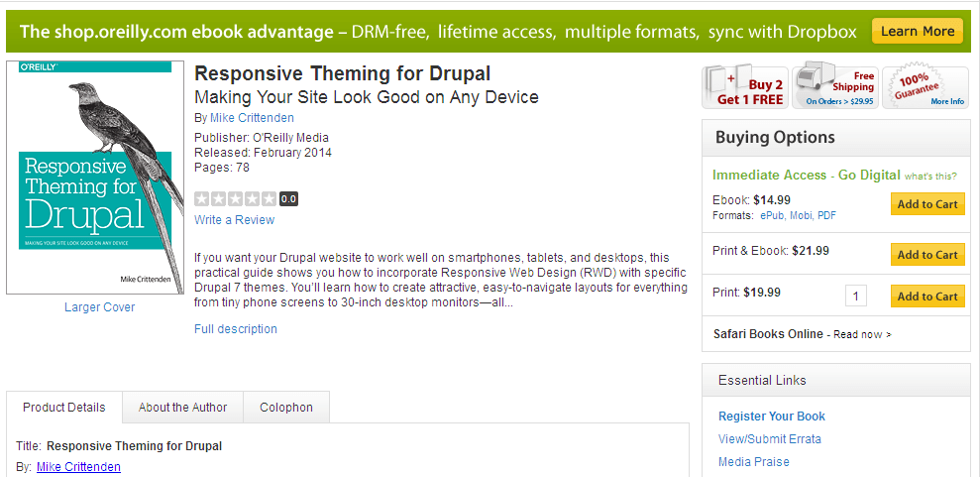
Task: Click the Larger Cover link
Action: click(99, 307)
